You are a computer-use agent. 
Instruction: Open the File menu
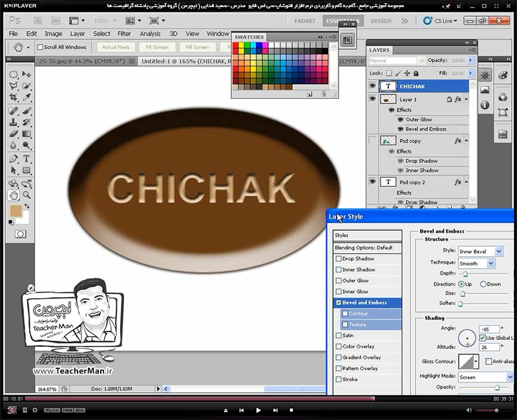pyautogui.click(x=13, y=34)
